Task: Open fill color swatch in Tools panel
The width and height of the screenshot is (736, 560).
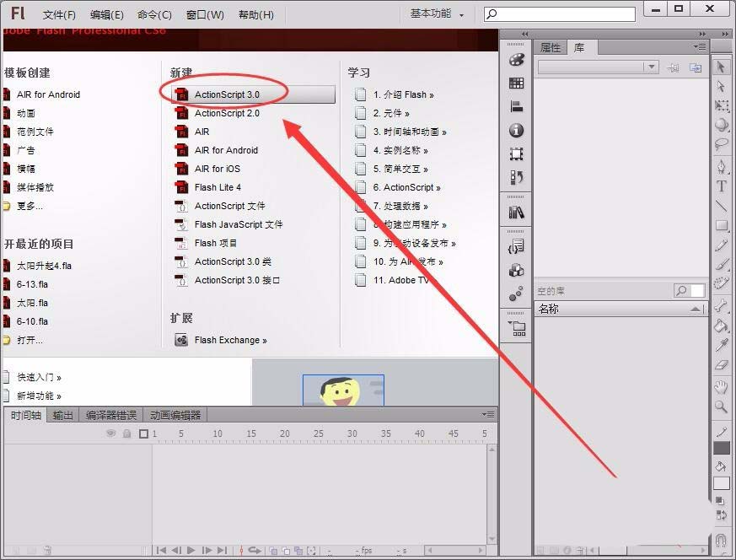Action: (x=722, y=483)
